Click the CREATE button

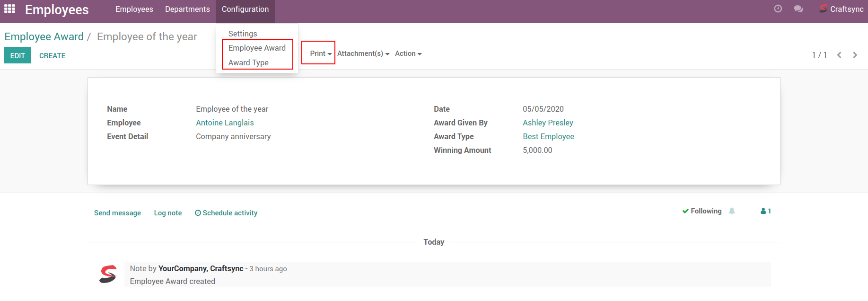(52, 55)
